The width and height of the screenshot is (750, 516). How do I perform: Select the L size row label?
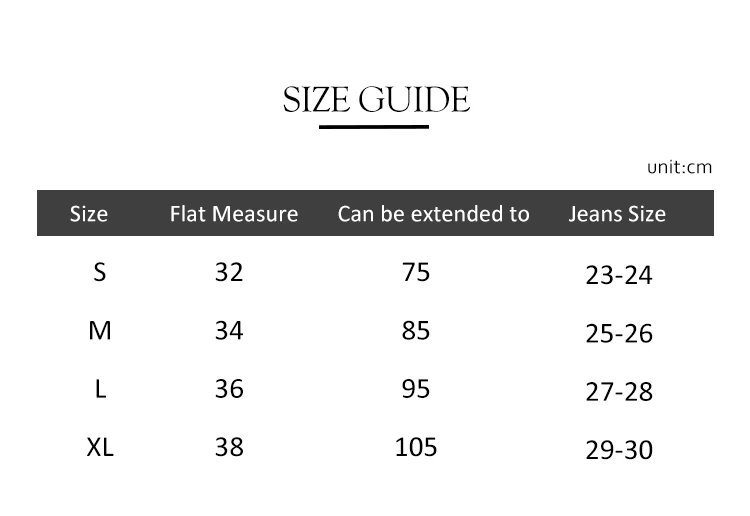(100, 389)
